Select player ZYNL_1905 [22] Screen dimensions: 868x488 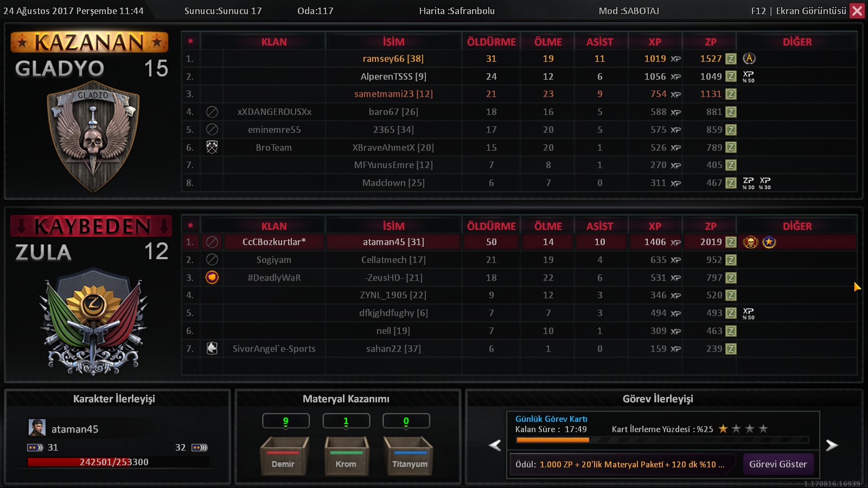(x=393, y=295)
